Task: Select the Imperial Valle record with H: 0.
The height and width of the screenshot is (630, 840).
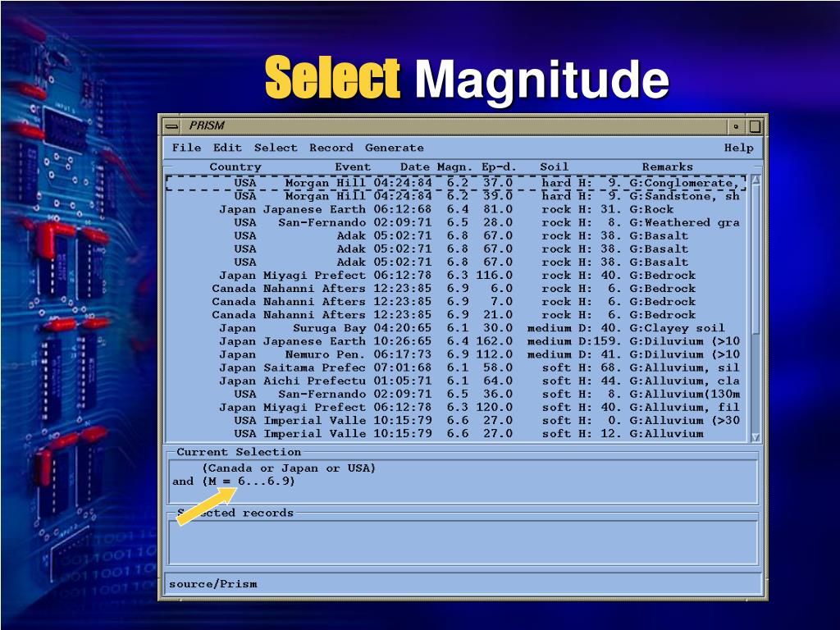Action: [x=456, y=421]
